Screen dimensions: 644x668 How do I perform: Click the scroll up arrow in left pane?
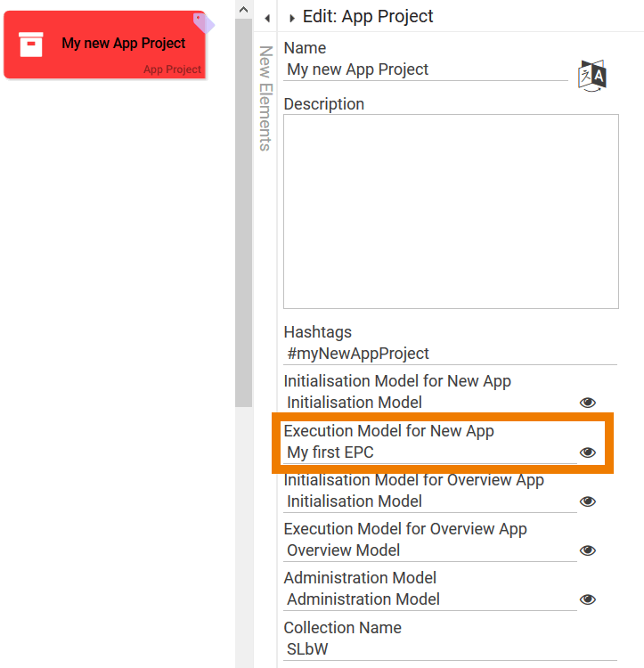[x=244, y=10]
